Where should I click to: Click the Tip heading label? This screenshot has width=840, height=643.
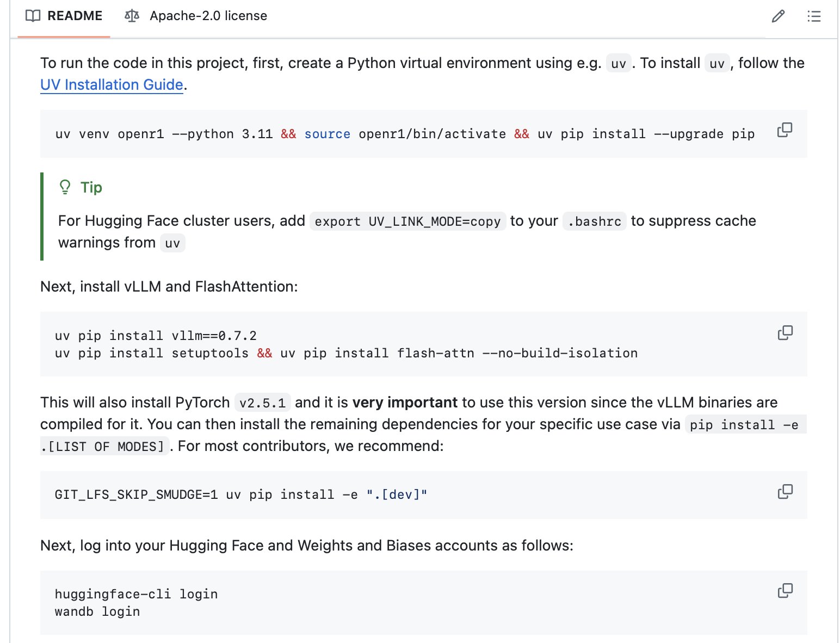click(91, 187)
